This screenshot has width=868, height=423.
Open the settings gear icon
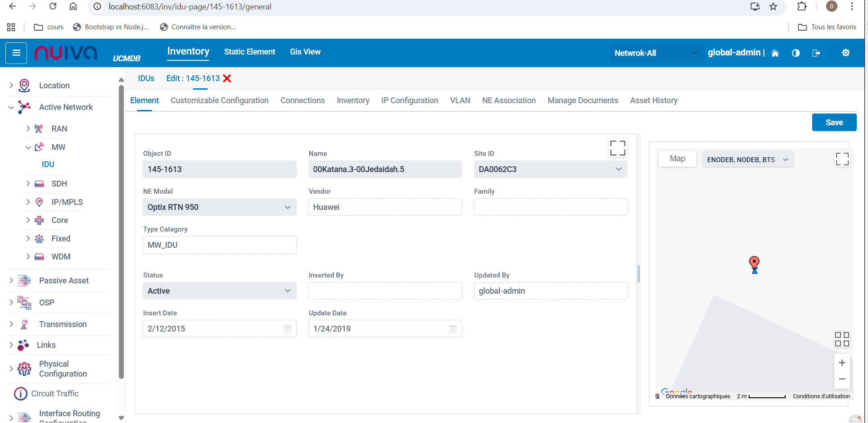(x=845, y=53)
